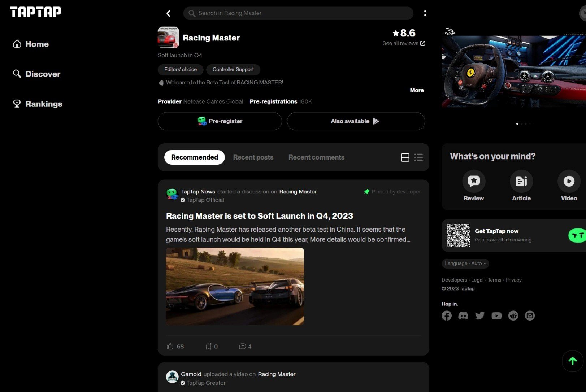Viewport: 586px width, 392px height.
Task: Open See all reviews link
Action: (x=404, y=43)
